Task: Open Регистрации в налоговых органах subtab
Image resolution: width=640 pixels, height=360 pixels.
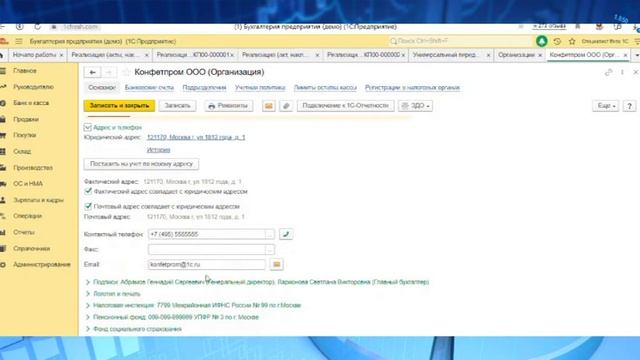Action: point(412,88)
